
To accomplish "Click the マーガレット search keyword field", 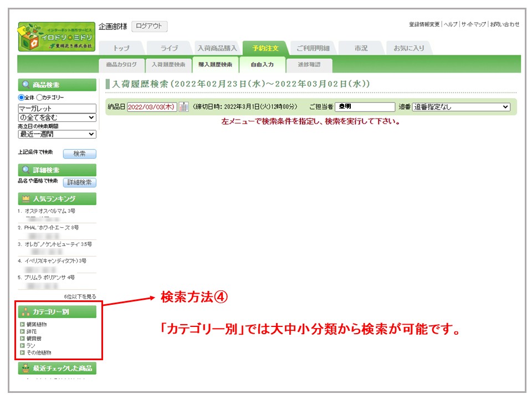I will click(x=57, y=109).
